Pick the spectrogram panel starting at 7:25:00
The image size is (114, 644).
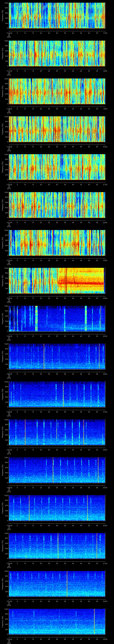57,356
